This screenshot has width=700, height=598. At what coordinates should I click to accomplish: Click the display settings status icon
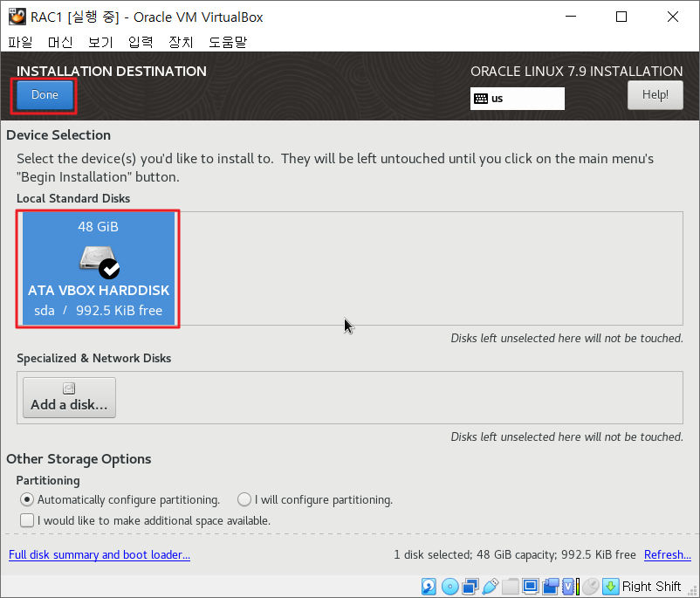tap(531, 587)
